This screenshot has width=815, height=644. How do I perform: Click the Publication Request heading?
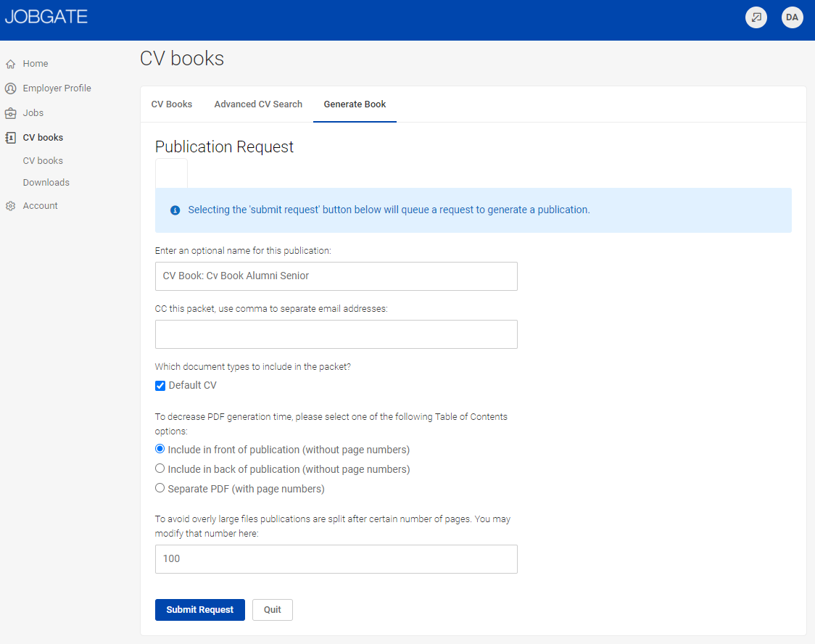(x=224, y=147)
